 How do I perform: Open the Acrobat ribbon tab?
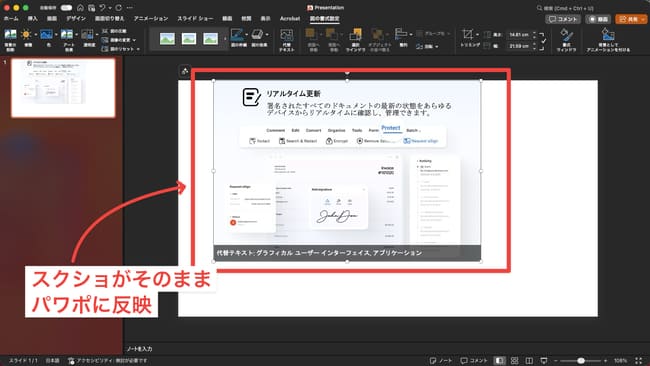[x=290, y=19]
